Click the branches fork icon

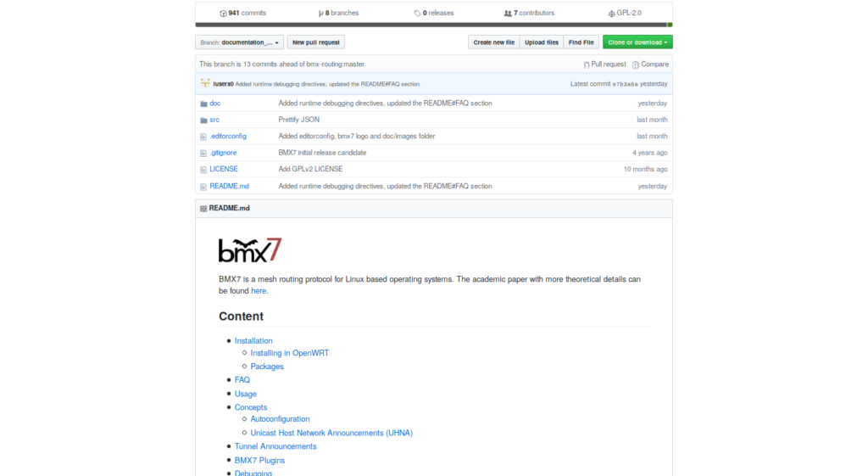click(x=321, y=14)
